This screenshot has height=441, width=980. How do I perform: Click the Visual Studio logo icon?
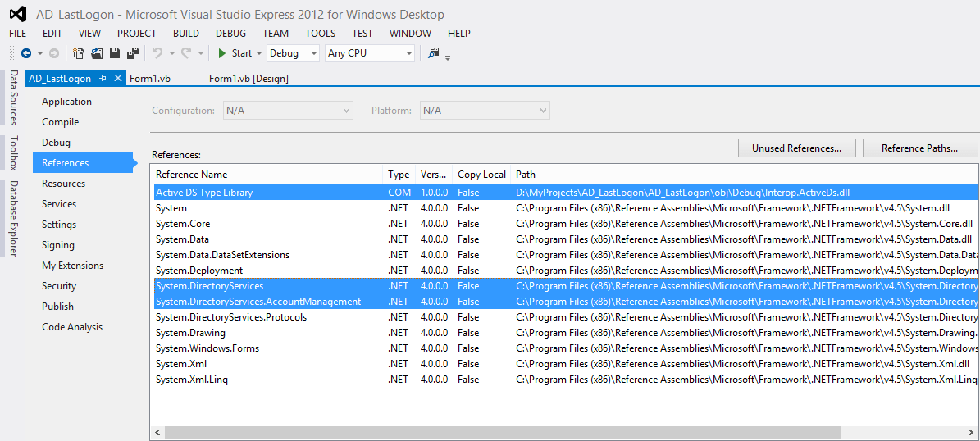coord(18,14)
